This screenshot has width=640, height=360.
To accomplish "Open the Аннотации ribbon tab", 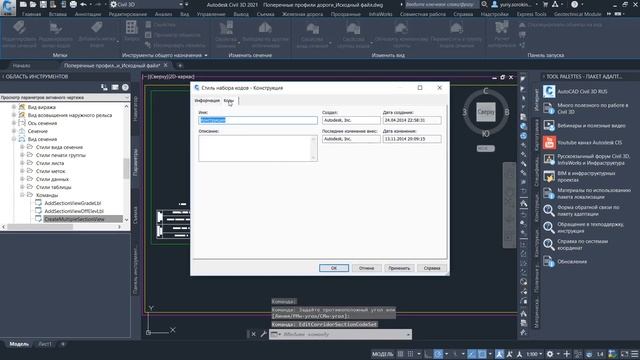I will click(x=88, y=14).
